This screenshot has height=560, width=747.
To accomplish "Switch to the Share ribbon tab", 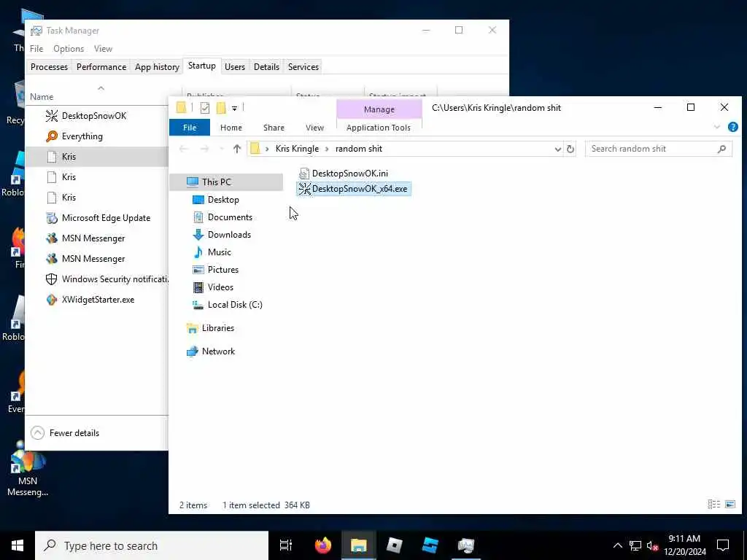I will coord(274,128).
